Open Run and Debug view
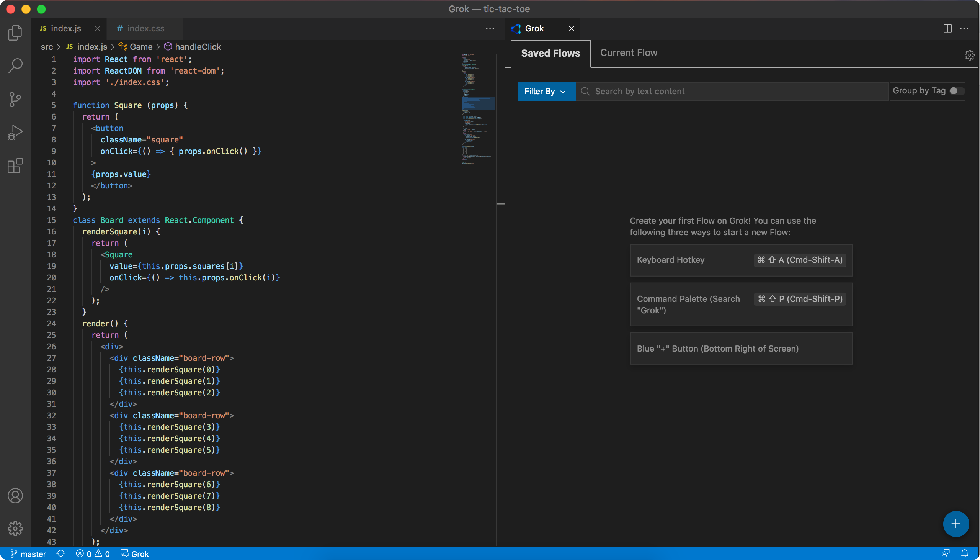 coord(15,132)
